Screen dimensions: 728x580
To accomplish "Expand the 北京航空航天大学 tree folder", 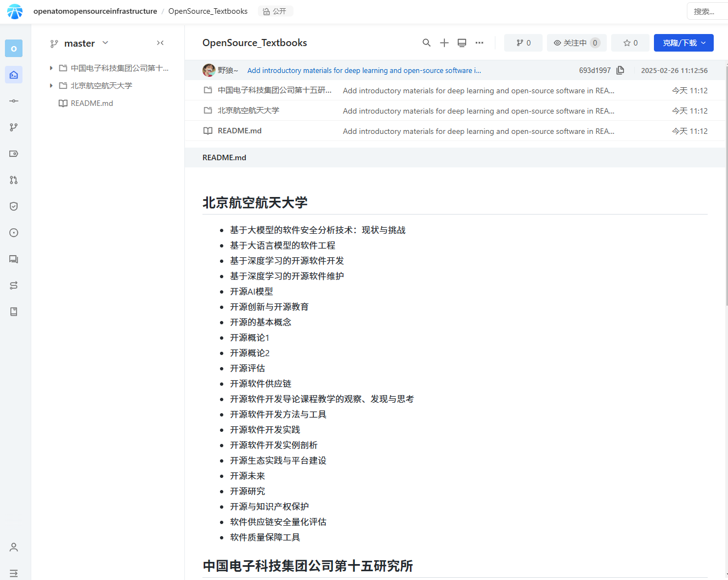I will [x=51, y=86].
